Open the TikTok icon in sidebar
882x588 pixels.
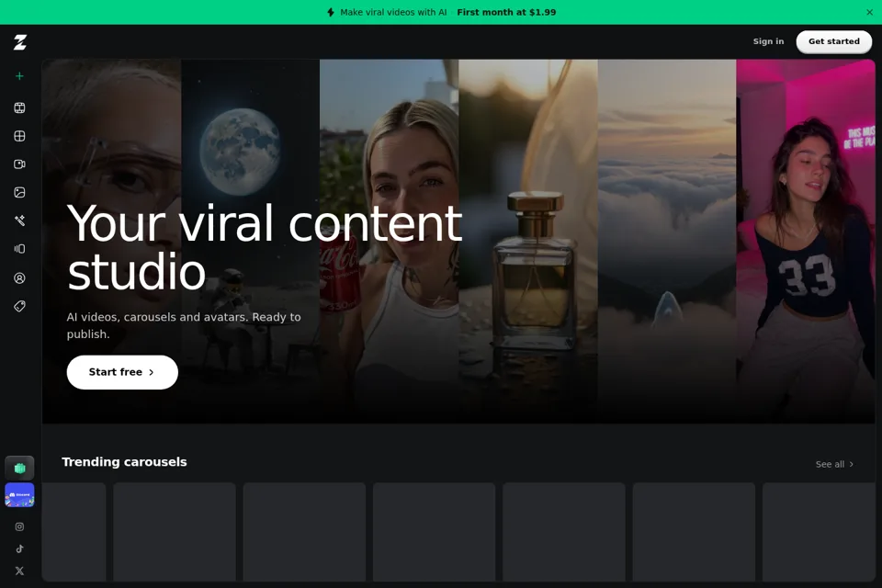[x=19, y=548]
